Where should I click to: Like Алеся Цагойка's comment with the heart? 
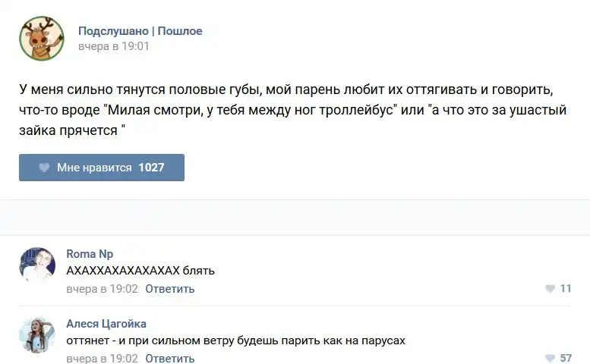click(550, 359)
